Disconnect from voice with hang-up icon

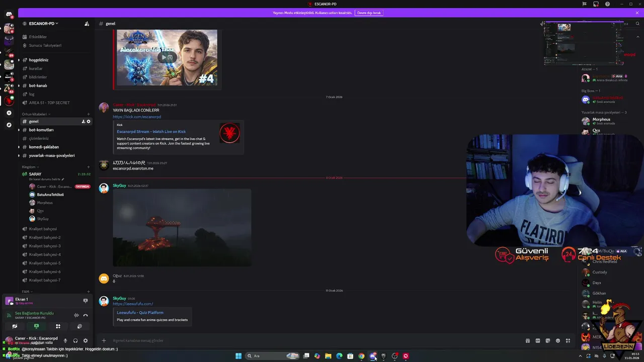tap(86, 315)
